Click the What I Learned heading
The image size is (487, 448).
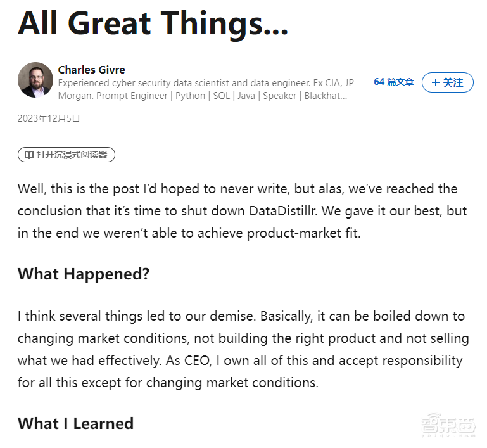[75, 423]
